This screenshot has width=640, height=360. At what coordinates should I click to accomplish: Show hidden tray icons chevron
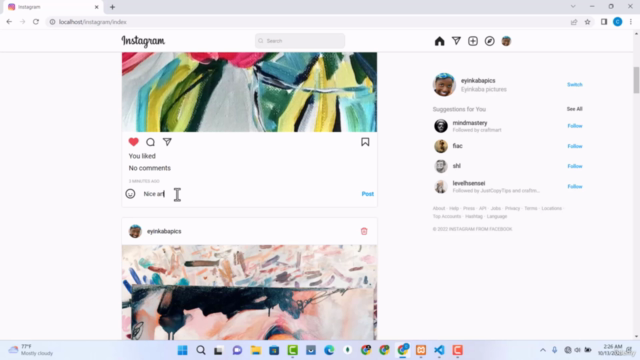pos(542,350)
